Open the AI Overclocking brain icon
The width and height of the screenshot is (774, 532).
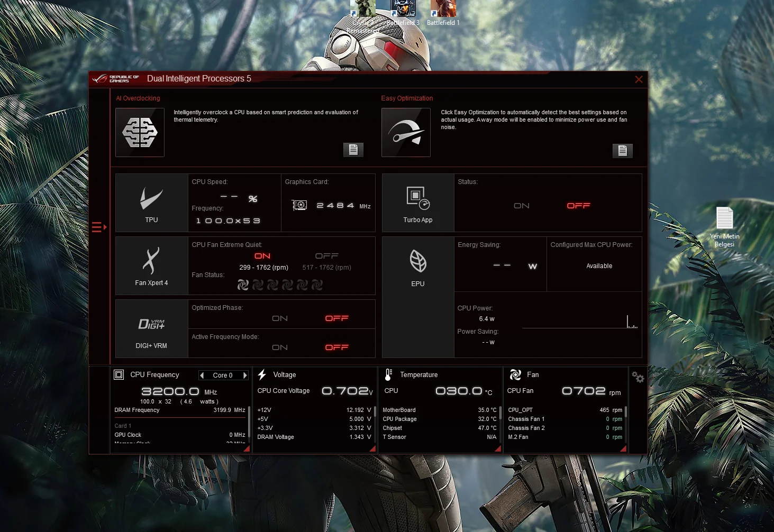[140, 132]
